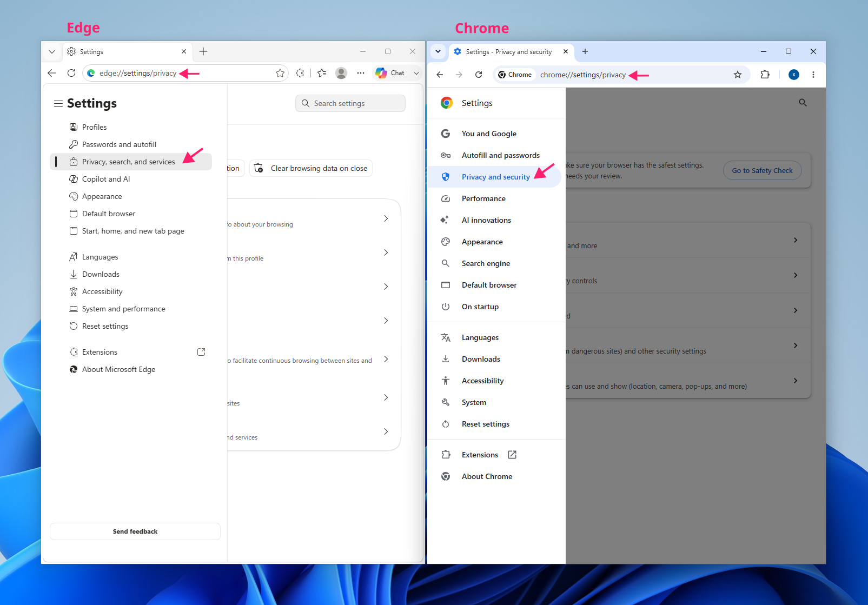Viewport: 868px width, 605px height.
Task: Go back in Chrome
Action: [x=440, y=75]
